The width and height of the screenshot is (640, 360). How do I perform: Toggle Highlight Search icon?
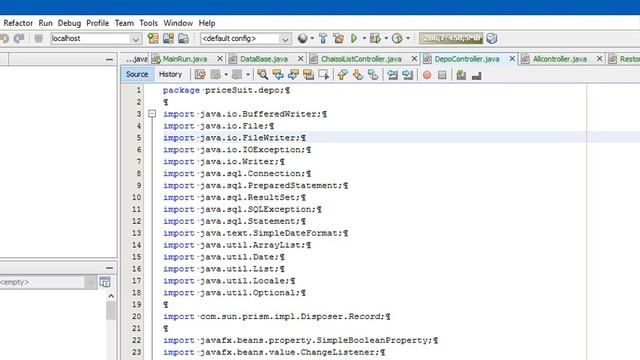click(x=309, y=74)
